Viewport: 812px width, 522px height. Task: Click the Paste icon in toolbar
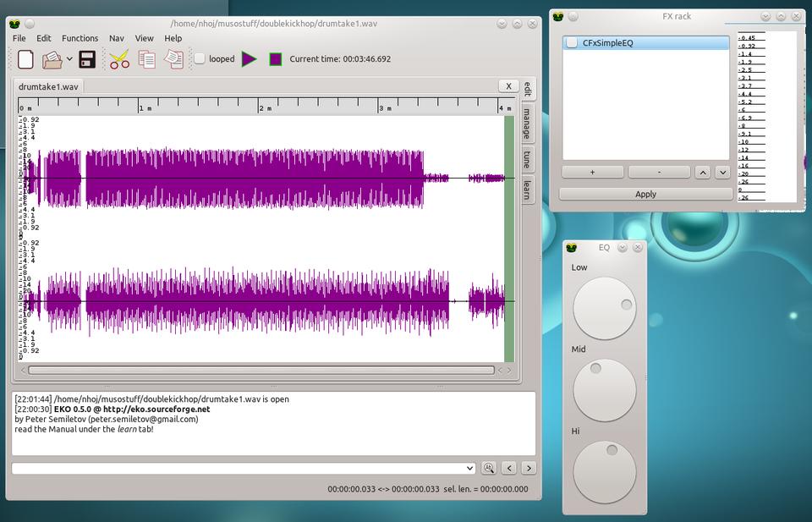173,59
